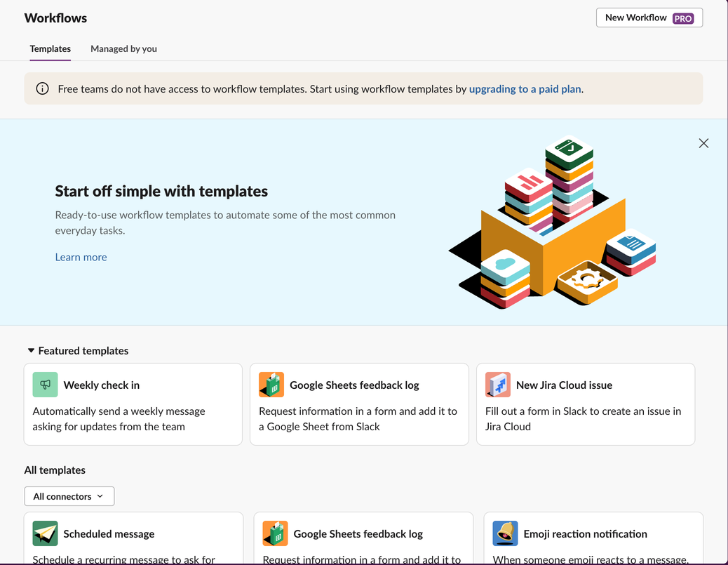The image size is (728, 565).
Task: Dismiss the templates banner with the X
Action: 703,143
